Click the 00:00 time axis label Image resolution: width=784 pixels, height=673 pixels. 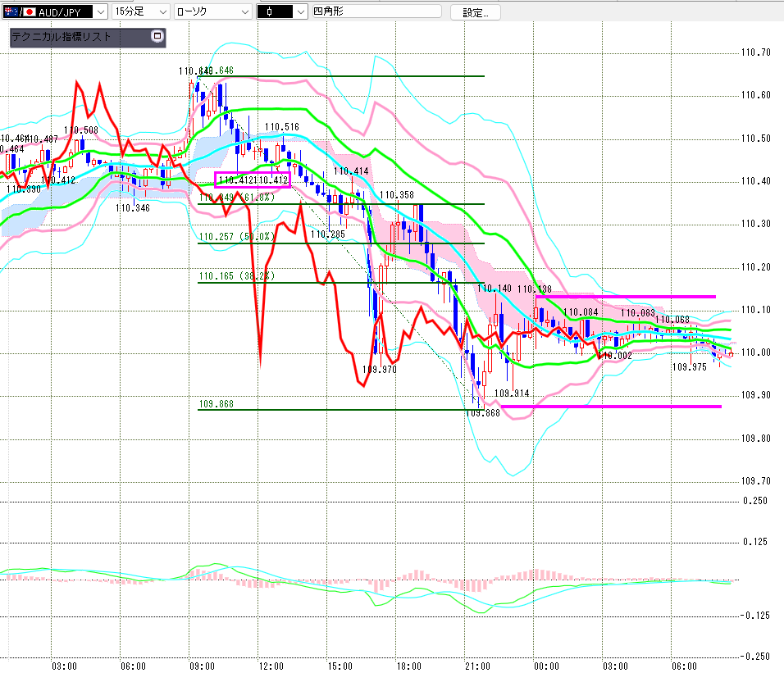[x=546, y=666]
